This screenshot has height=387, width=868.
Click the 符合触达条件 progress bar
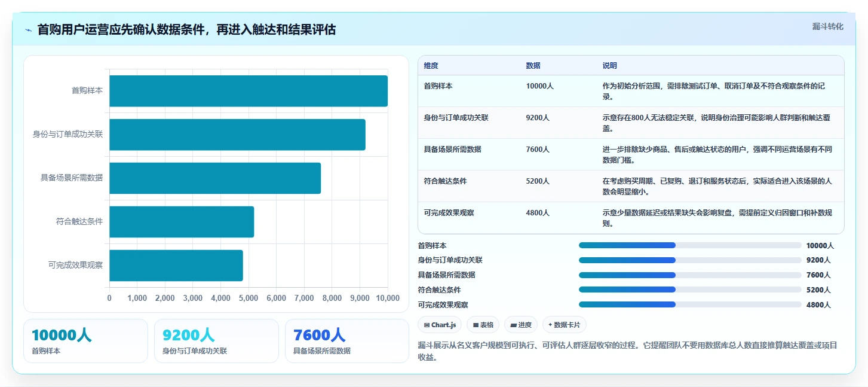(x=690, y=290)
